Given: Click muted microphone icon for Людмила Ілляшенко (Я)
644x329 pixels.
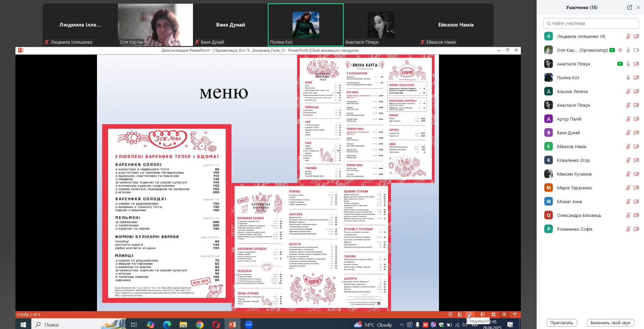Looking at the screenshot, I should tap(628, 36).
